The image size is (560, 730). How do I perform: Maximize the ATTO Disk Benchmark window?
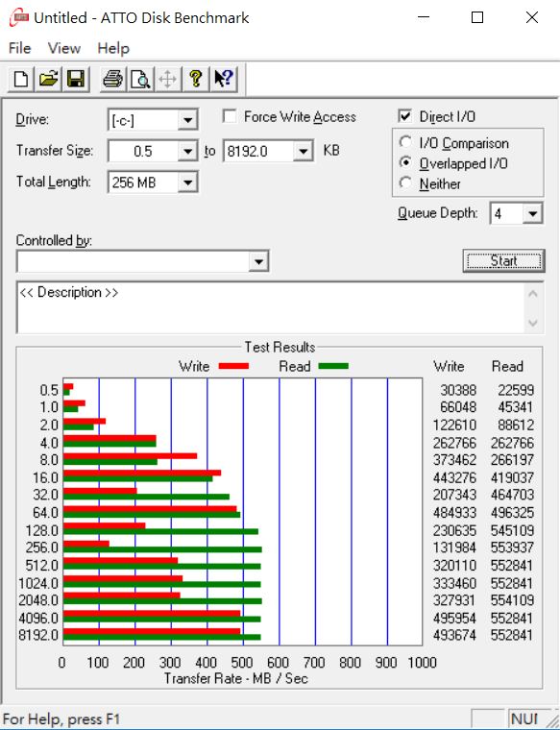tap(477, 17)
